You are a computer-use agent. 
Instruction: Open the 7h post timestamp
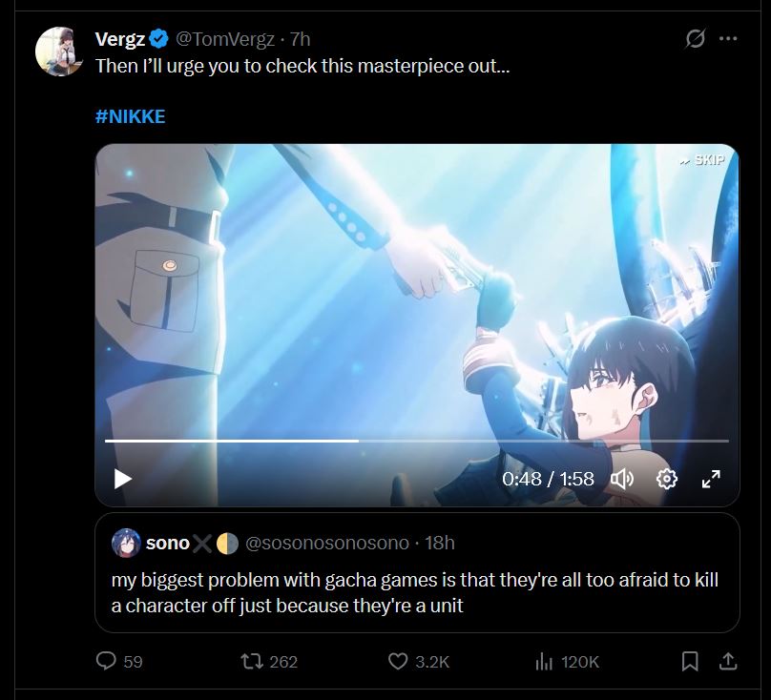coord(300,39)
